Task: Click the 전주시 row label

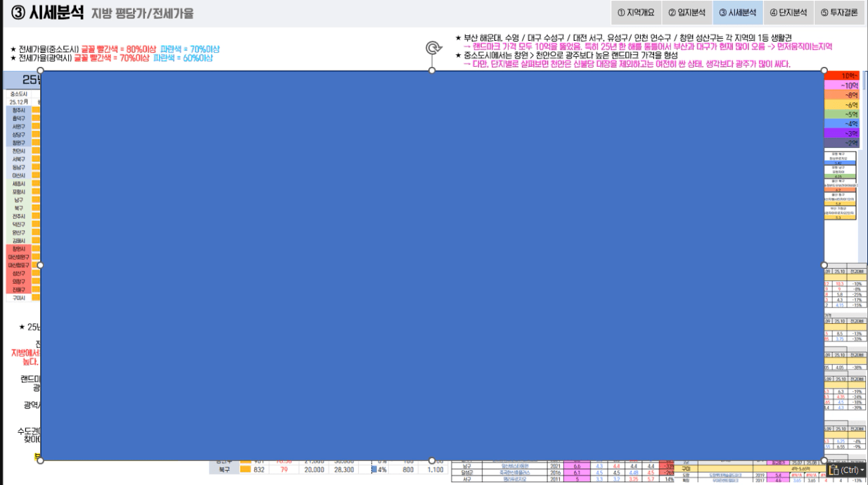Action: pos(18,216)
